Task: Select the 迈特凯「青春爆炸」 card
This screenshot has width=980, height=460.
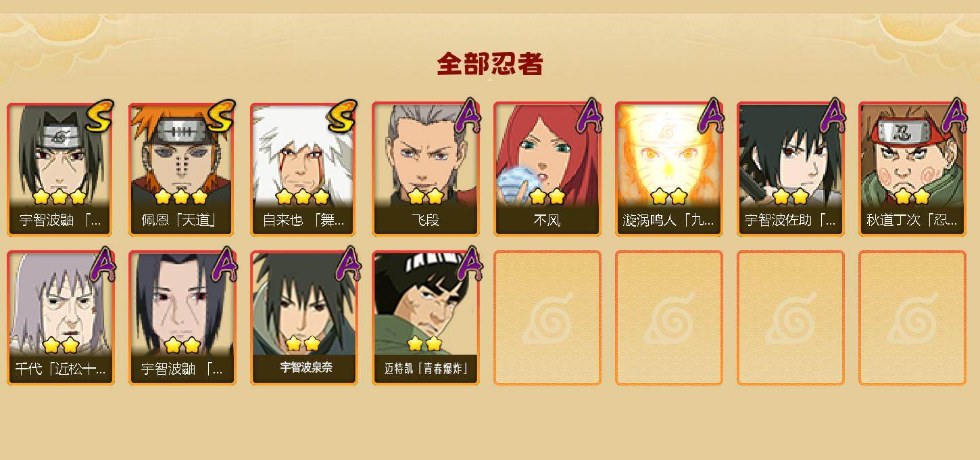Action: point(425,318)
